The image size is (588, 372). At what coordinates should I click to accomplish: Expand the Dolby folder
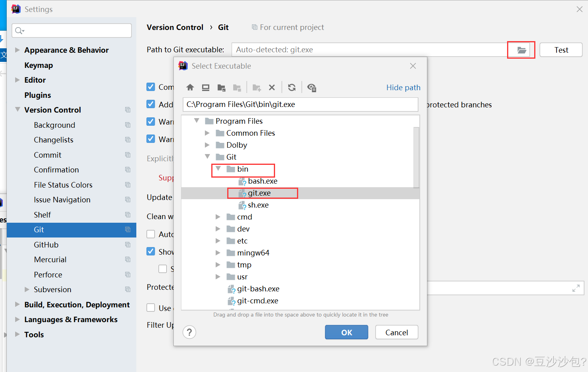(x=207, y=145)
